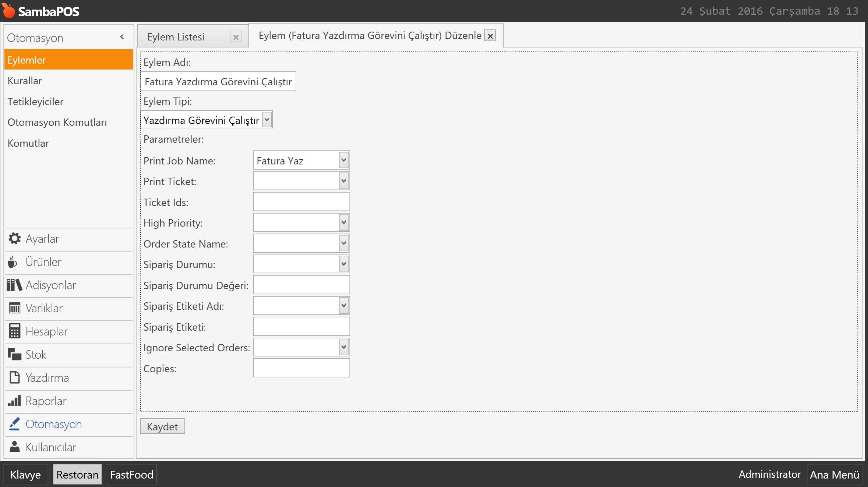This screenshot has height=487, width=868.
Task: Click the Ticket Ids input field
Action: click(301, 202)
